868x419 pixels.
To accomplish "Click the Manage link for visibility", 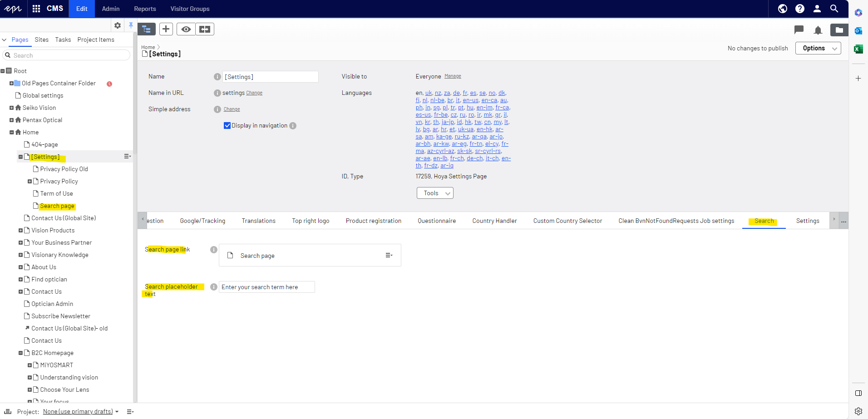I will pos(453,76).
